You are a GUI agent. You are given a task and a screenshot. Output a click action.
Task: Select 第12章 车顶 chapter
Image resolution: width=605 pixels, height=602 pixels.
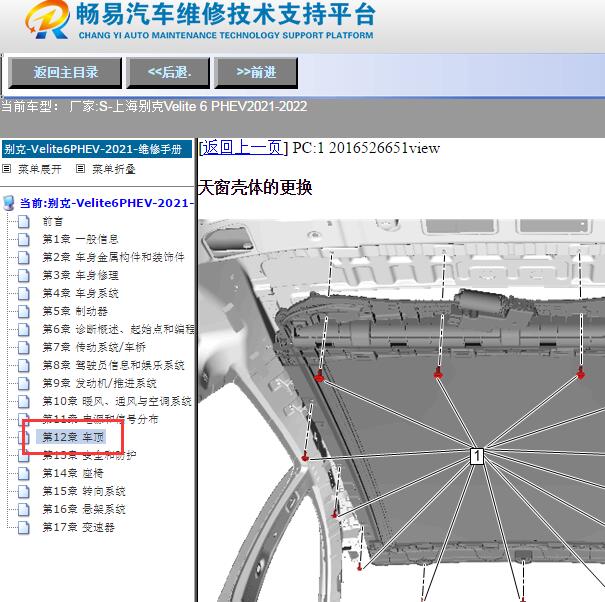[x=73, y=437]
